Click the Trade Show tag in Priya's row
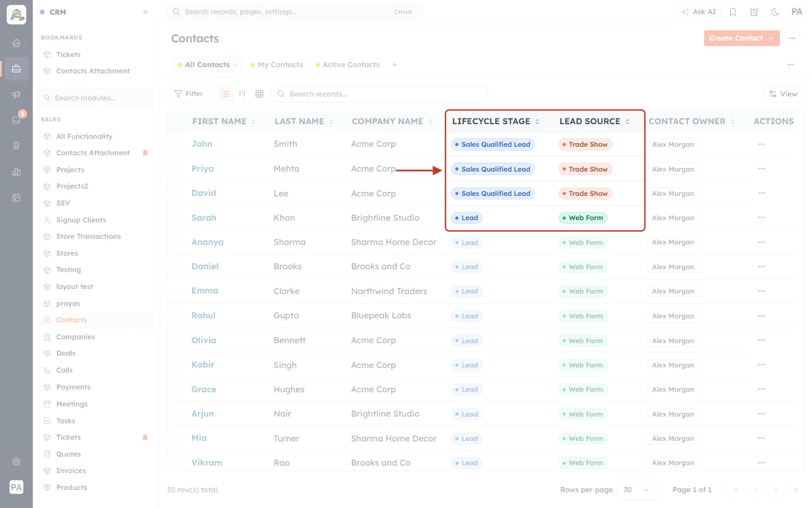812x508 pixels. pyautogui.click(x=585, y=169)
